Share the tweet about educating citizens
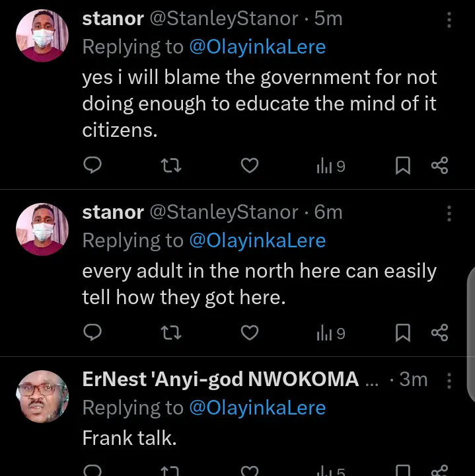The width and height of the screenshot is (475, 476). [440, 165]
